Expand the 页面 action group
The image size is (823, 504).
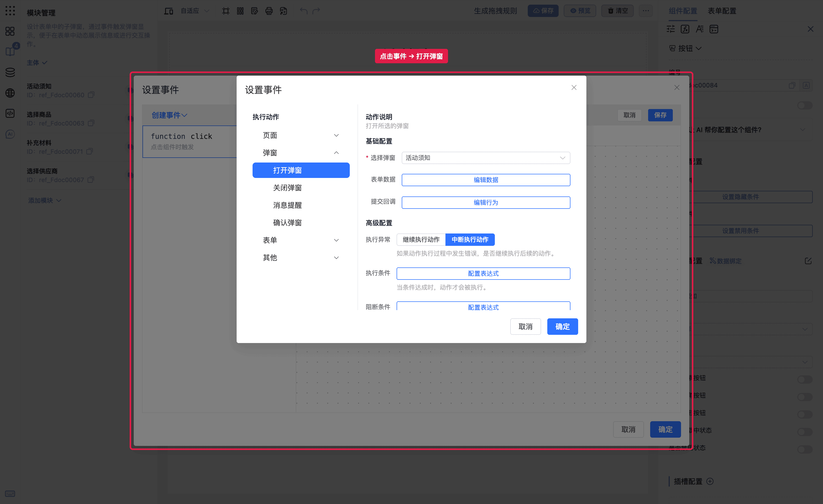[x=301, y=135]
